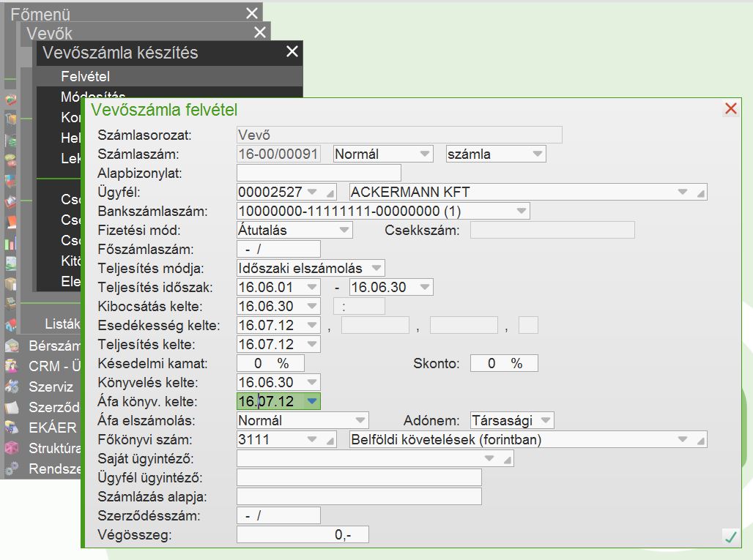Open Rendszer module in main menu

pos(54,468)
